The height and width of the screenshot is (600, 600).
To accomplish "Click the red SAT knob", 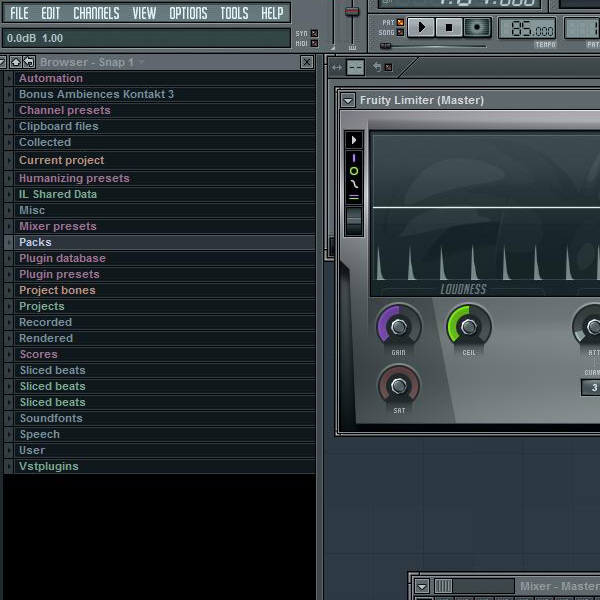I will [399, 386].
